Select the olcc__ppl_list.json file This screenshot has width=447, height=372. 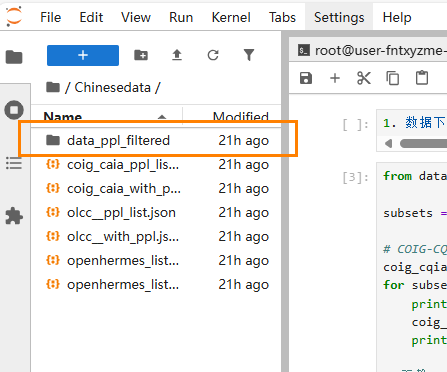[x=156, y=213]
